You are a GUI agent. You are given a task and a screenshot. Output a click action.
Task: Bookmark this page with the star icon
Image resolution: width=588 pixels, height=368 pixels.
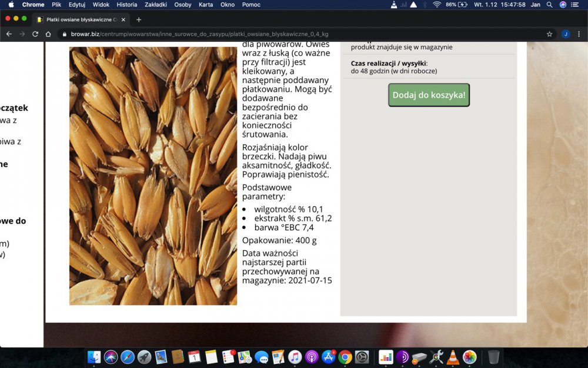point(549,34)
